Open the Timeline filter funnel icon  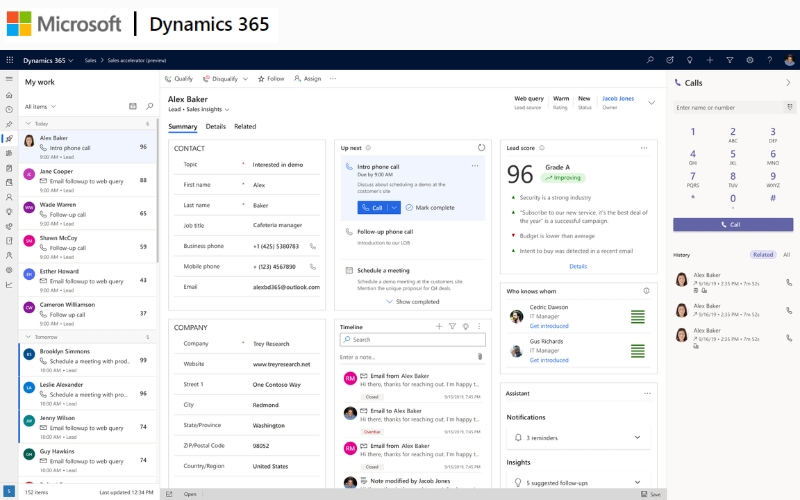pyautogui.click(x=452, y=326)
